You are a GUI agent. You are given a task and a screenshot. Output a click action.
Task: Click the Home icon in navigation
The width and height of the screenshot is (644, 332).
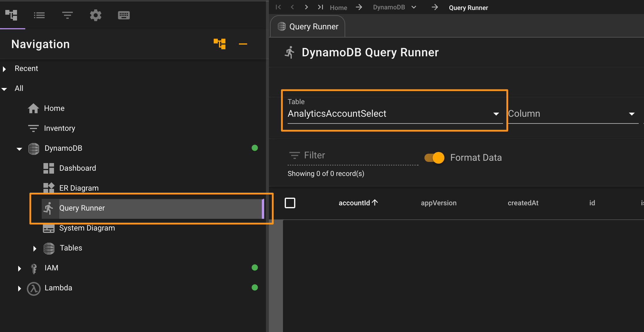33,109
